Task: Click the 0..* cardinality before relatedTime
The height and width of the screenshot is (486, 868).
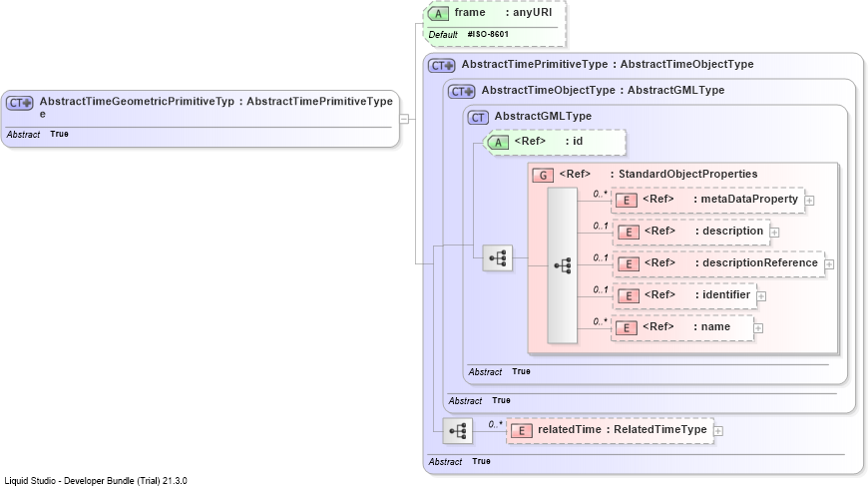Action: (x=496, y=424)
